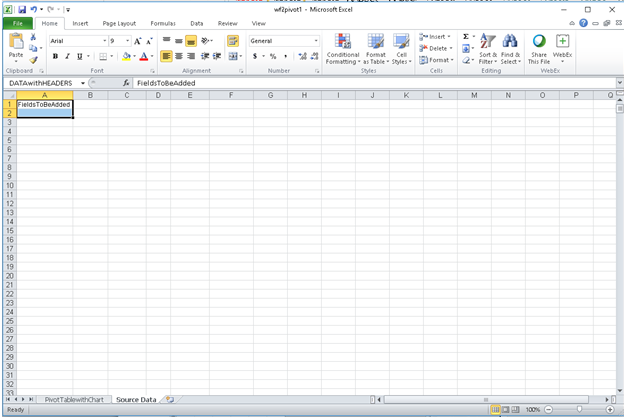Screen dimensions: 624x418
Task: Click the WebEx button
Action: coord(562,49)
